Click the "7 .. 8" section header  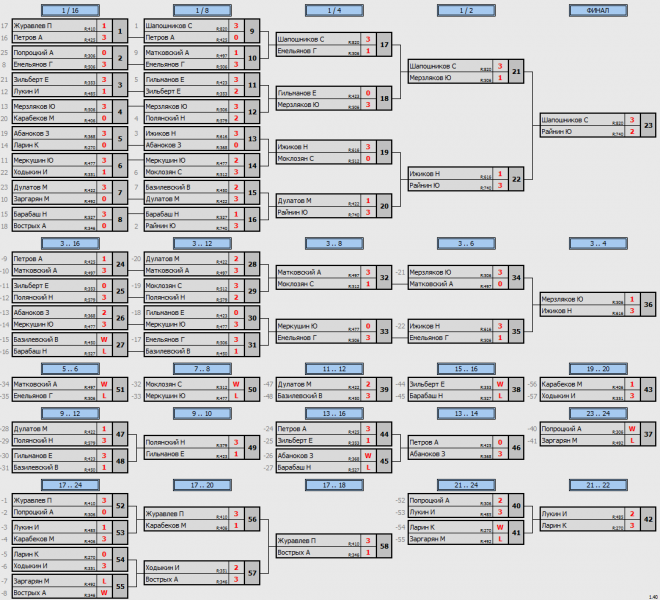coord(202,369)
